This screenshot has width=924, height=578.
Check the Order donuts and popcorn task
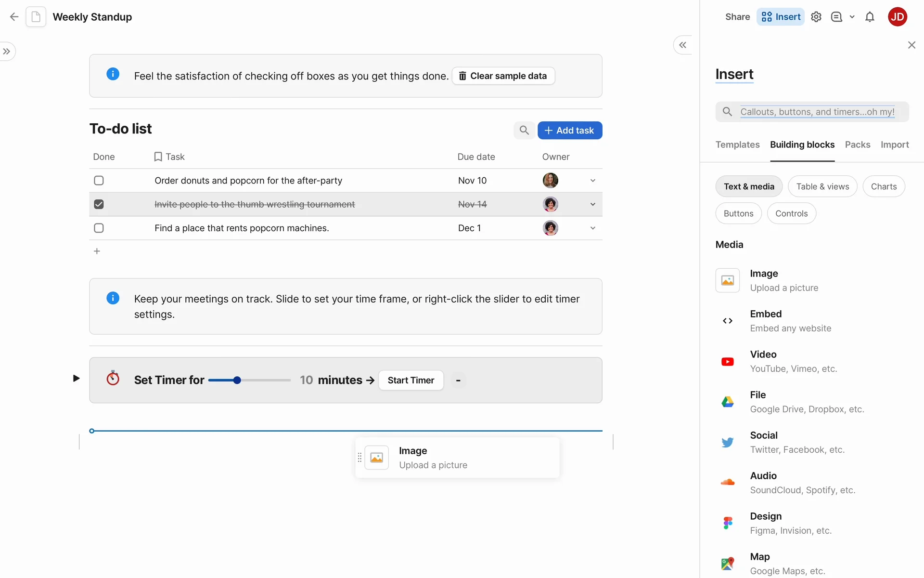pos(99,181)
